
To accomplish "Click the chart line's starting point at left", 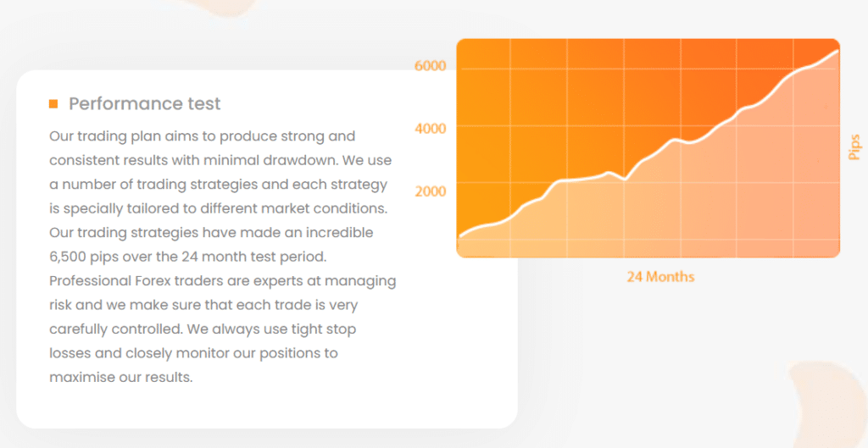I will coord(459,237).
